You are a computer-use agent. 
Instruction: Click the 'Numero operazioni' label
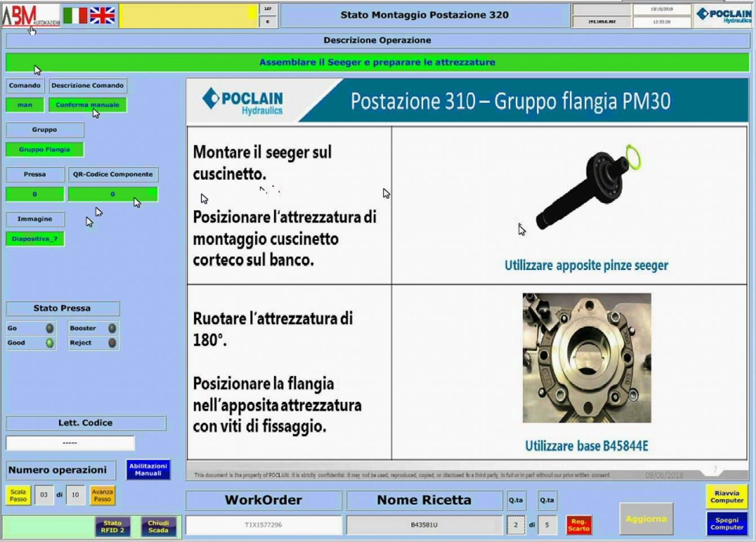tap(61, 470)
